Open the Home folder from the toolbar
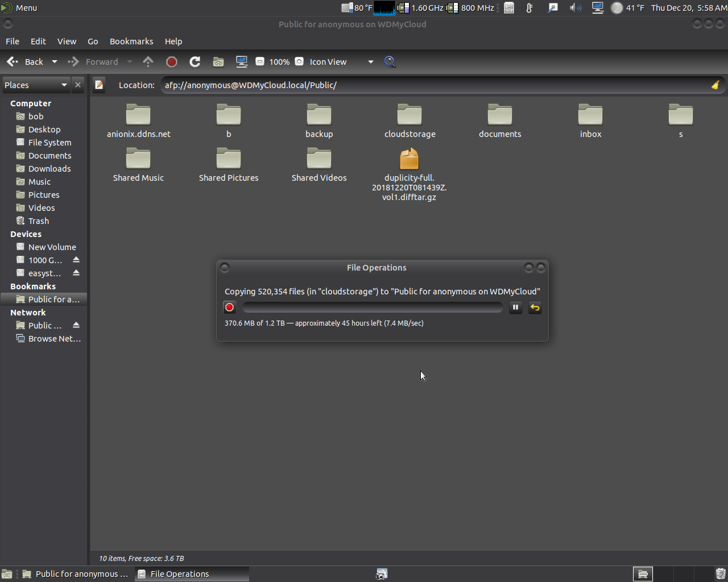The width and height of the screenshot is (728, 582). pyautogui.click(x=218, y=62)
